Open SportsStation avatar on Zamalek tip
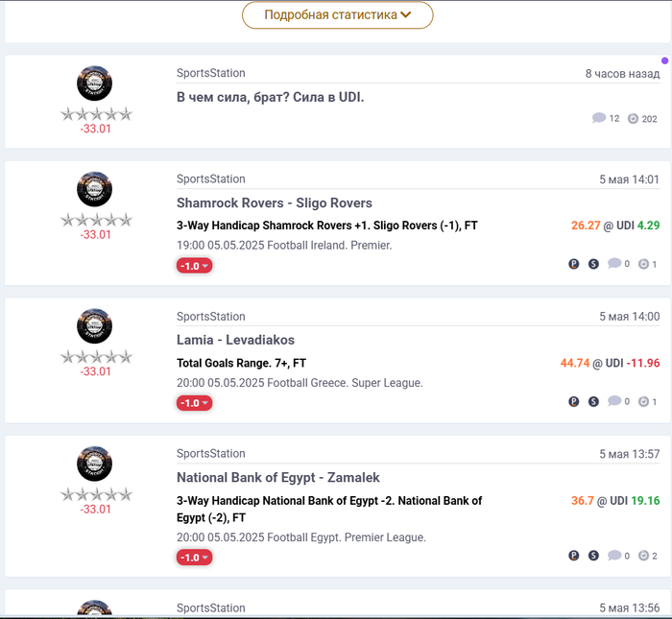 94,464
